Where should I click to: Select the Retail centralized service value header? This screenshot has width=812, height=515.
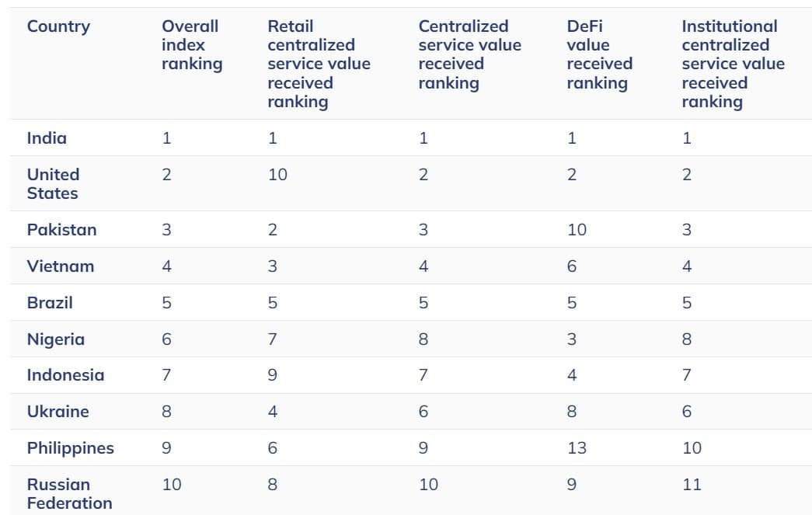click(x=319, y=64)
